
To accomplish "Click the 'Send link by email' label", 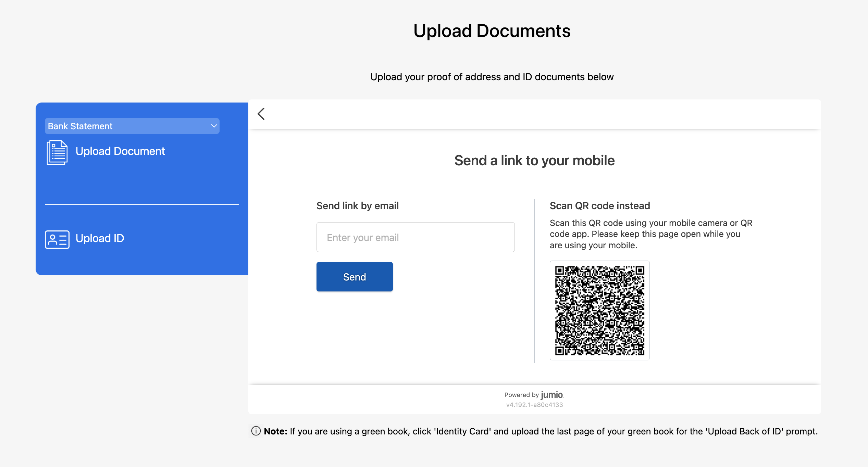I will click(357, 206).
